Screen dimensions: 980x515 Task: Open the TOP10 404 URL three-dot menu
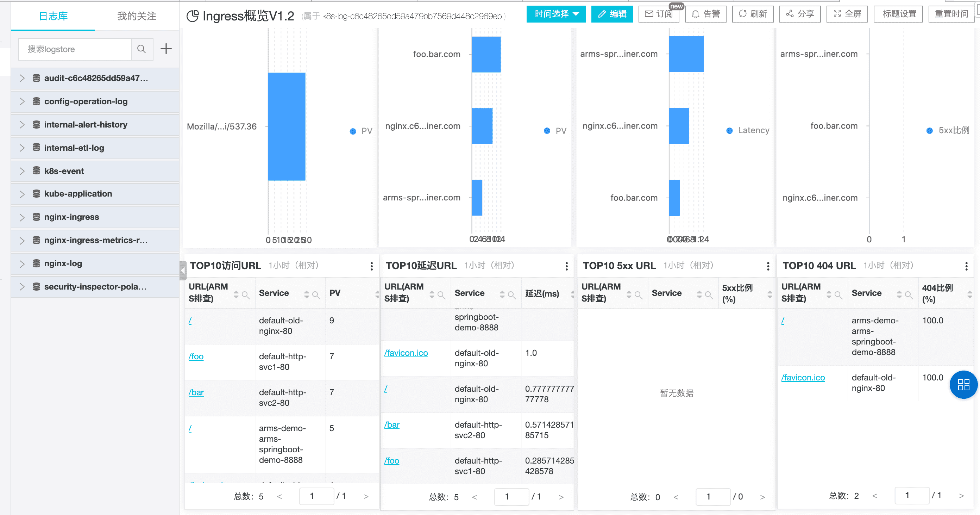(x=966, y=266)
